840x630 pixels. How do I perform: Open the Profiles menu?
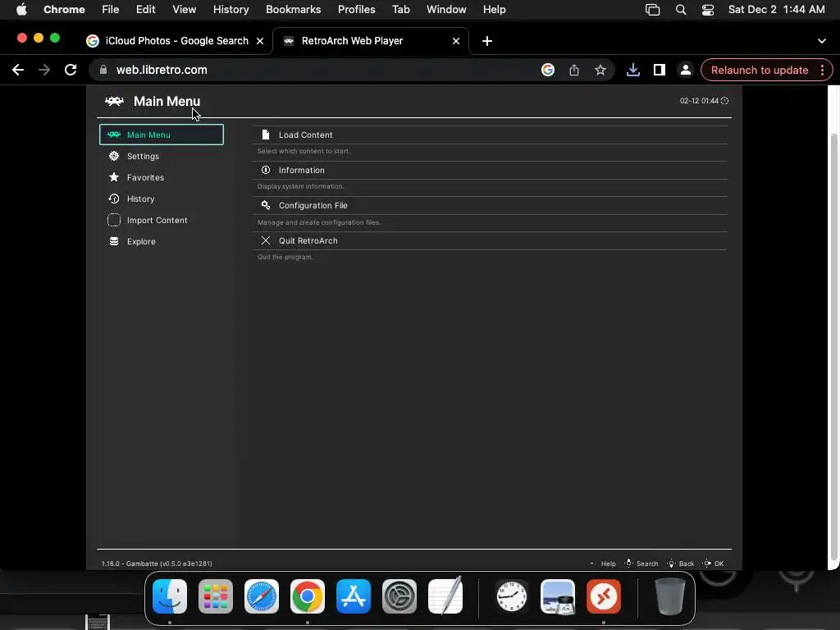click(356, 9)
